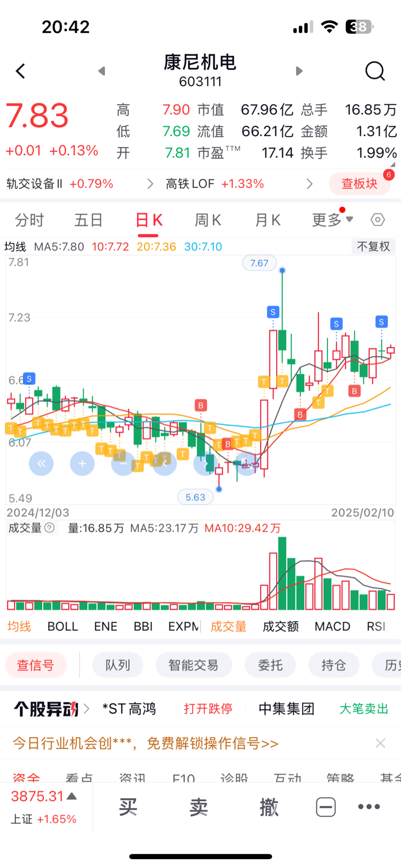The width and height of the screenshot is (401, 868).
Task: Expand the stock detail corner triangle
Action: (392, 164)
